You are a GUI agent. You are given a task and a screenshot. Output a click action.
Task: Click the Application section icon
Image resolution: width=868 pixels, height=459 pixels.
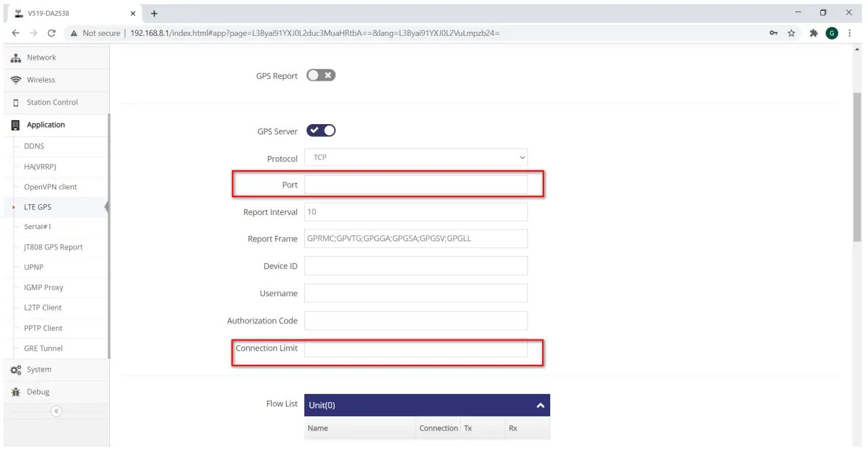point(15,125)
